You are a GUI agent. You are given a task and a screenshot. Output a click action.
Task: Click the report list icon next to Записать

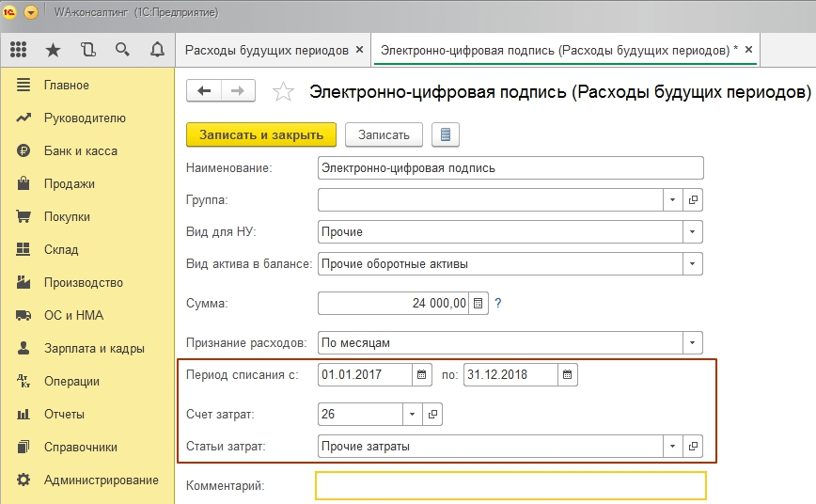(x=445, y=134)
